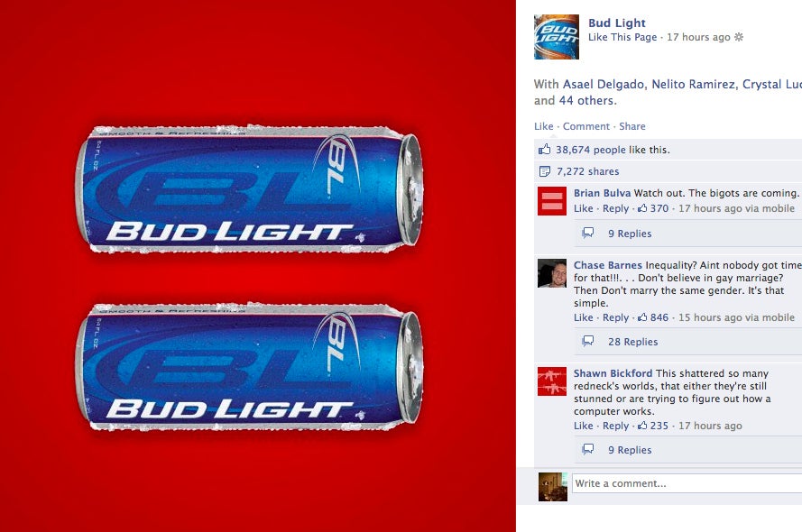Image resolution: width=802 pixels, height=532 pixels.
Task: Click the Bud Light cans photo
Action: point(258,266)
